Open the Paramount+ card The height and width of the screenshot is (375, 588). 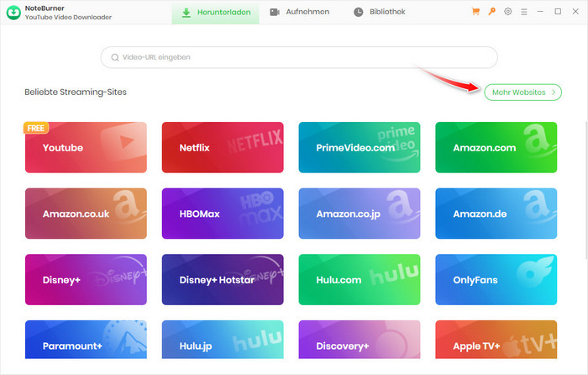(86, 340)
